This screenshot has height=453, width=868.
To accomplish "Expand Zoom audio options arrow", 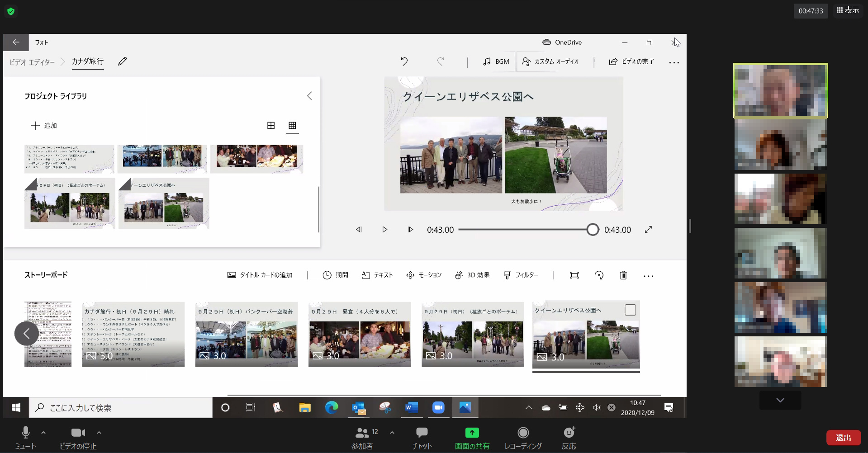I will (x=43, y=433).
